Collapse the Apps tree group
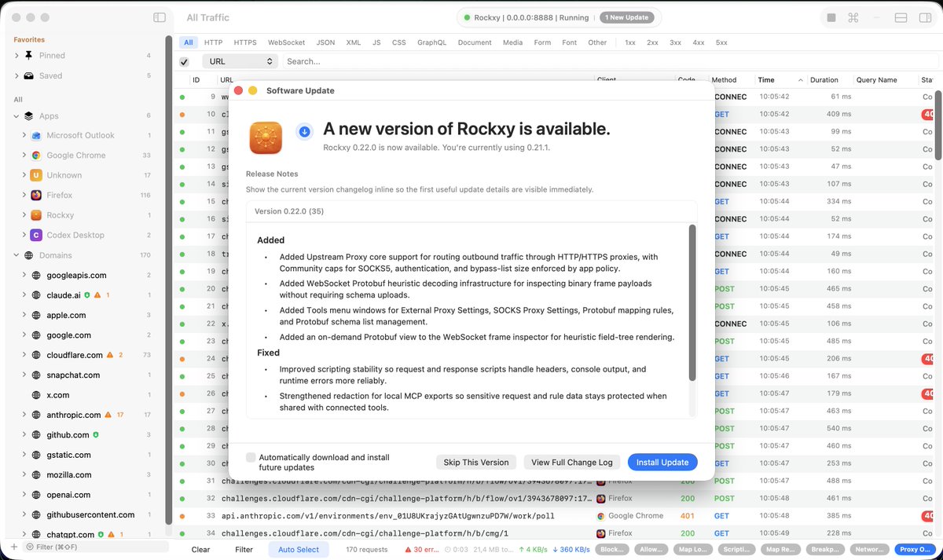Viewport: 943px width, 560px height. coord(17,115)
